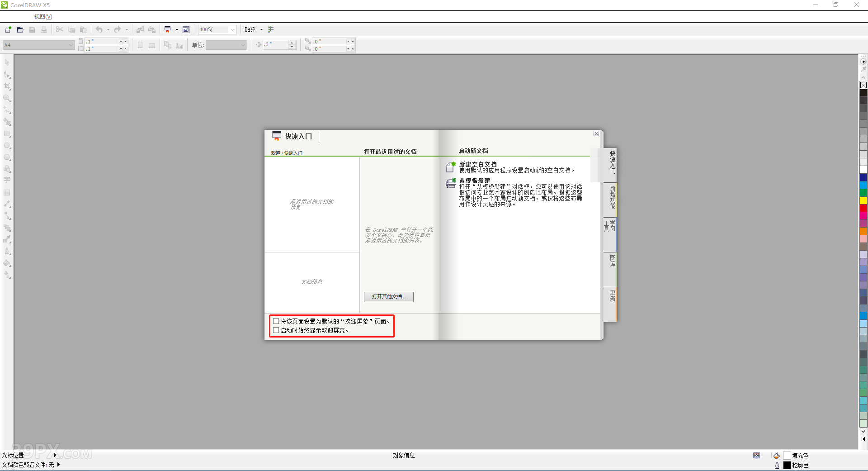Open the 轮廓色 outline color editor
The height and width of the screenshot is (471, 868).
(x=787, y=465)
